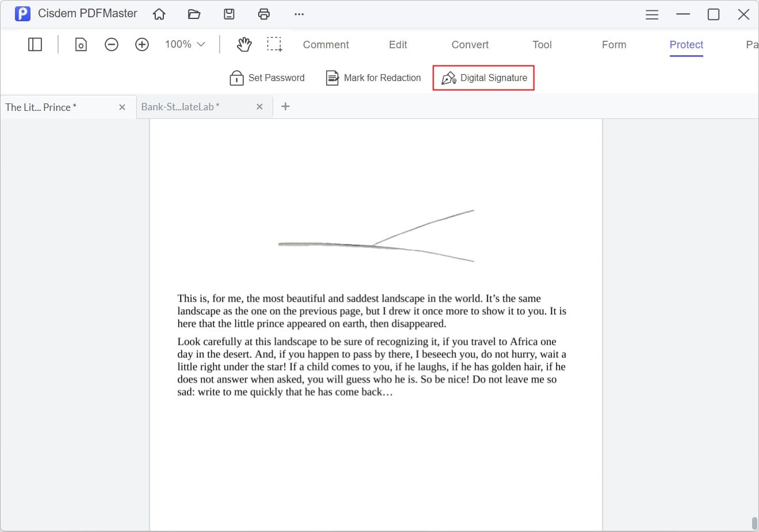The height and width of the screenshot is (532, 759).
Task: Close the Bank-St...lateLab tab
Action: (260, 106)
